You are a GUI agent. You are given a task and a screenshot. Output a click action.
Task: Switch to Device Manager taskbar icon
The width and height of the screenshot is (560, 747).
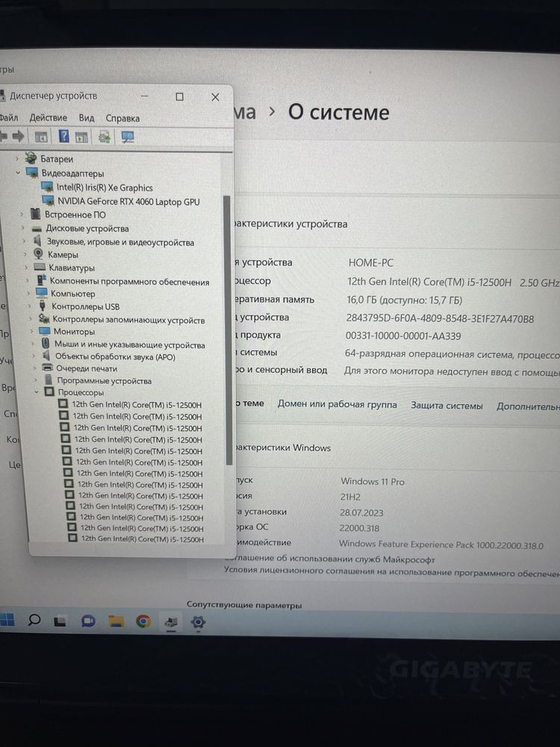point(171,622)
